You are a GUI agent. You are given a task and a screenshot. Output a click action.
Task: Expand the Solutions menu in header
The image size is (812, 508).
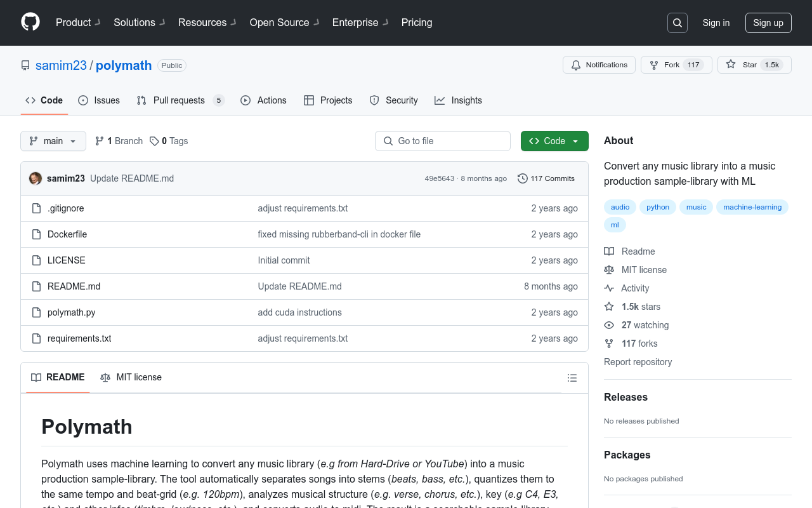point(140,22)
